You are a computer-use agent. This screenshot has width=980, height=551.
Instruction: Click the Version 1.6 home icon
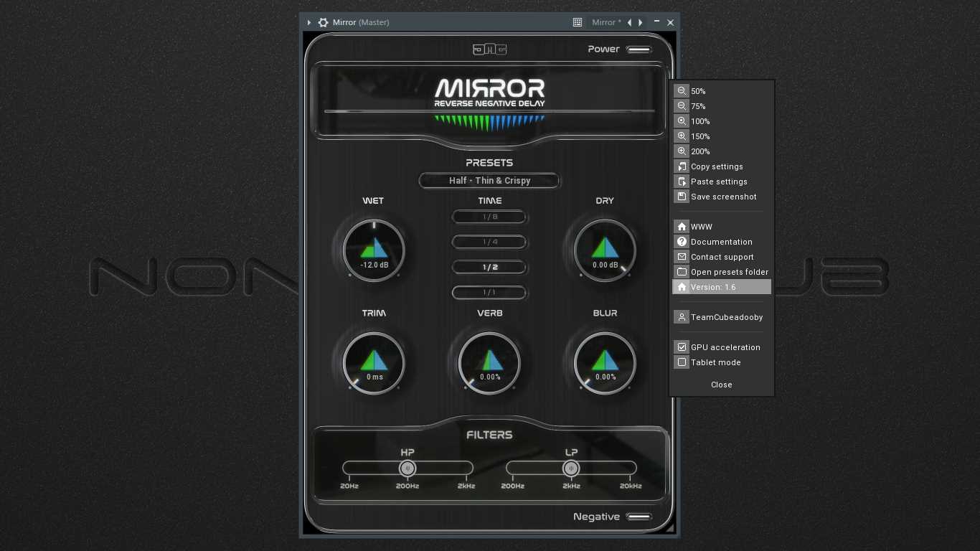tap(682, 287)
